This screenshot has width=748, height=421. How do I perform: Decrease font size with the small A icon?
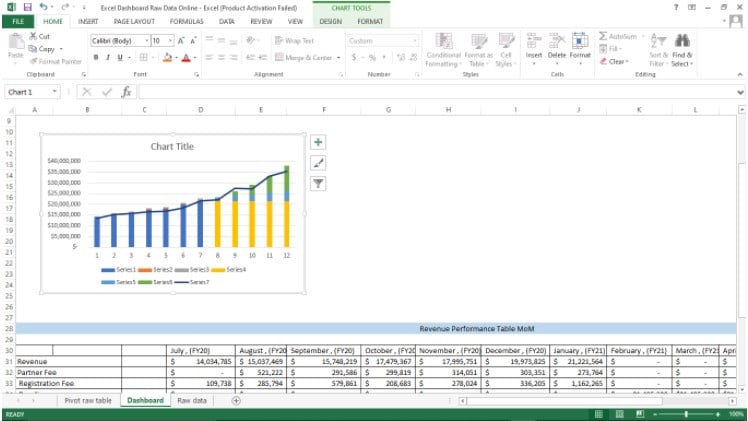[193, 41]
